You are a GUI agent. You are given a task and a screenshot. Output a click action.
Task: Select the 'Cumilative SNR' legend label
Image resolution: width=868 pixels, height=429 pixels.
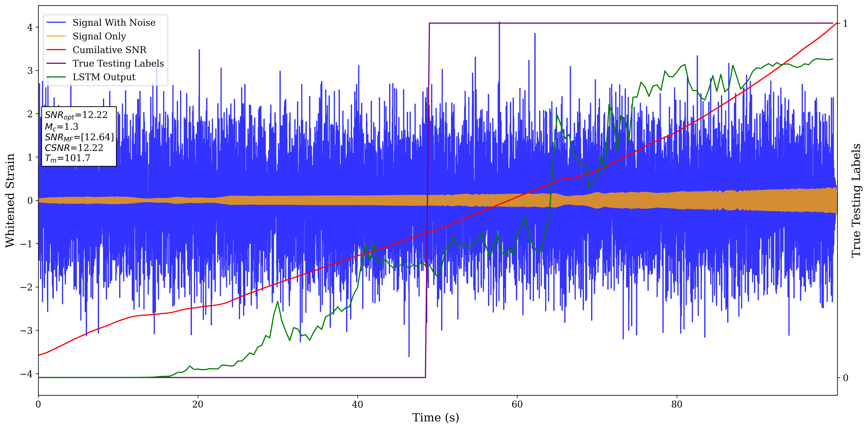[x=109, y=50]
